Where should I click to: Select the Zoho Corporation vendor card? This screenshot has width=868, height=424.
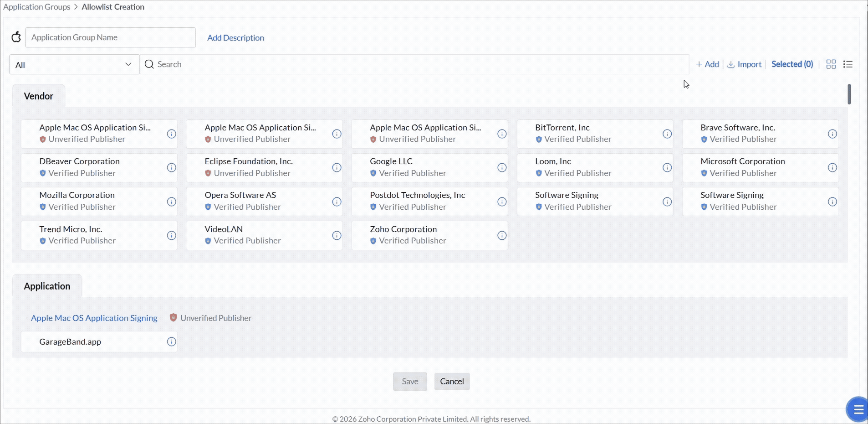pos(429,235)
